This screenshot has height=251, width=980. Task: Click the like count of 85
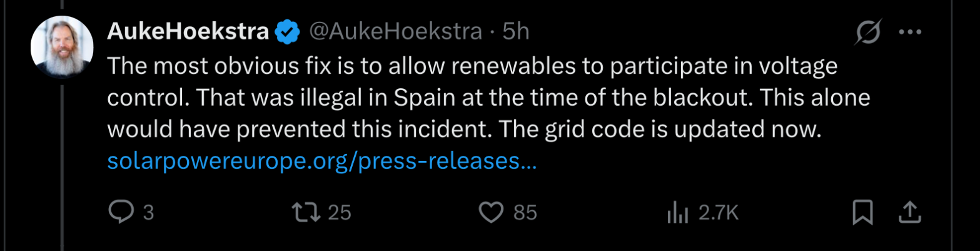(525, 213)
